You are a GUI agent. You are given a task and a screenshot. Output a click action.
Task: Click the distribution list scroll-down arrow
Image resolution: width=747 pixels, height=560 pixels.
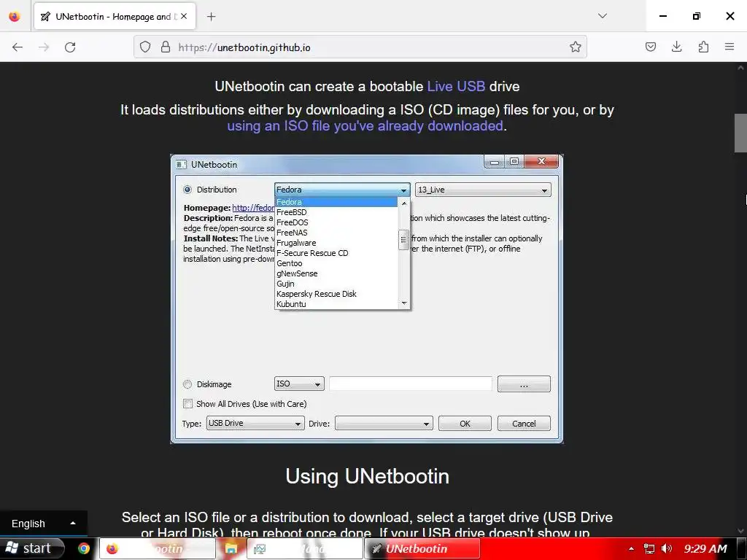pos(404,303)
